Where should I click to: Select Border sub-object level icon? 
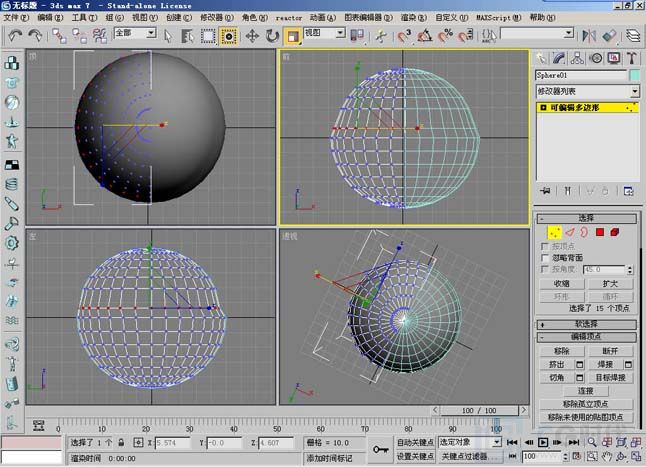[584, 233]
